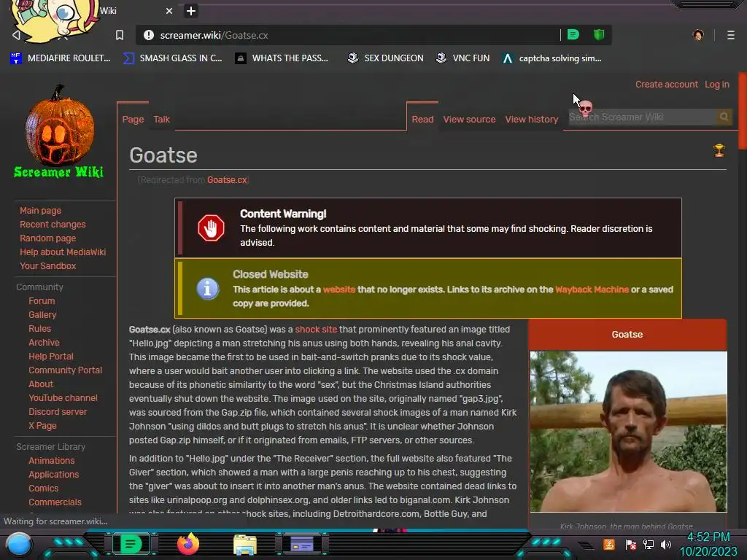Open the Gallery sidebar link
Screen dimensions: 747x560
[42, 315]
